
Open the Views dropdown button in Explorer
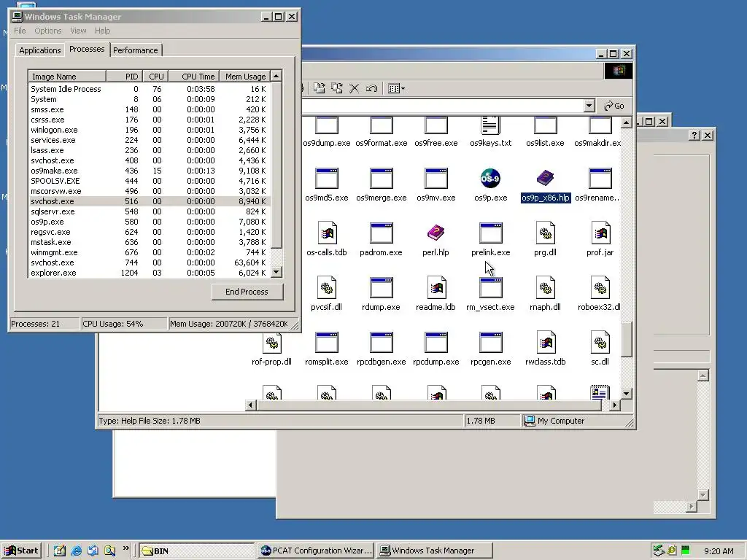pos(396,88)
